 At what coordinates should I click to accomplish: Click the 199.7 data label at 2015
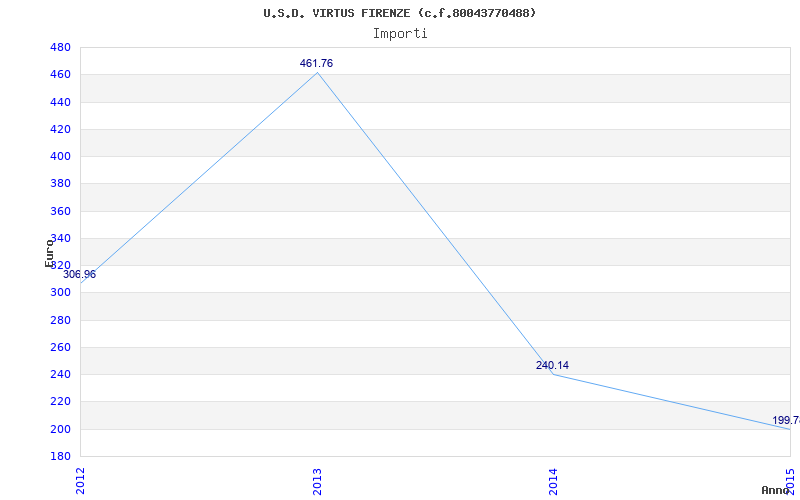click(x=786, y=420)
